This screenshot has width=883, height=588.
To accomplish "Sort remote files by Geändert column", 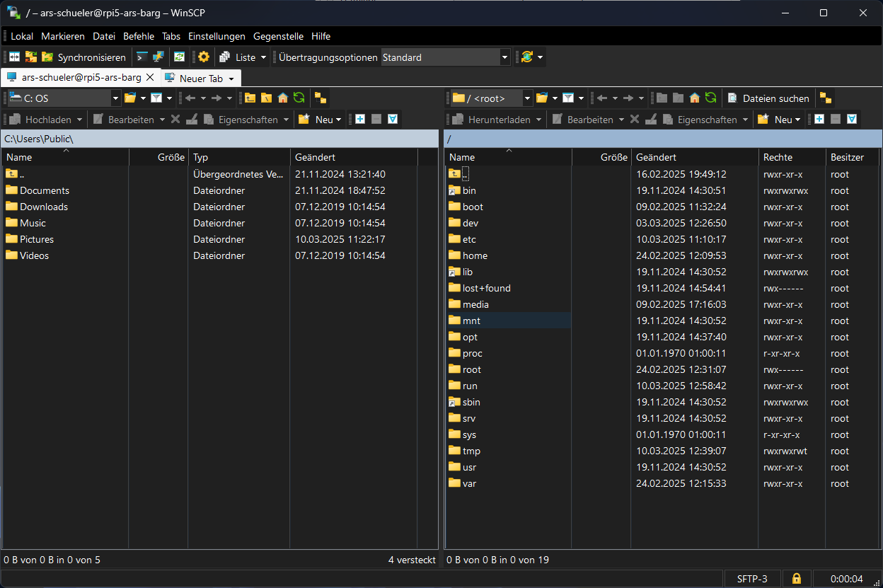I will [656, 157].
